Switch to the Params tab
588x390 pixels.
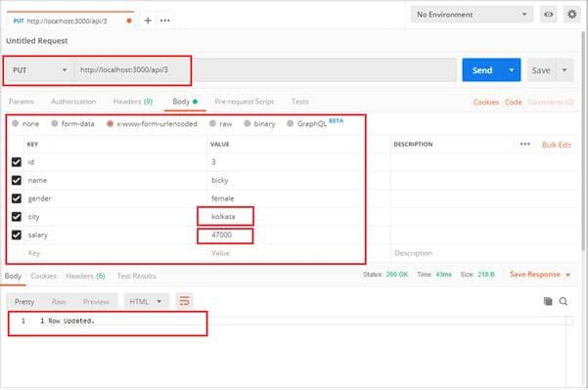pyautogui.click(x=22, y=102)
